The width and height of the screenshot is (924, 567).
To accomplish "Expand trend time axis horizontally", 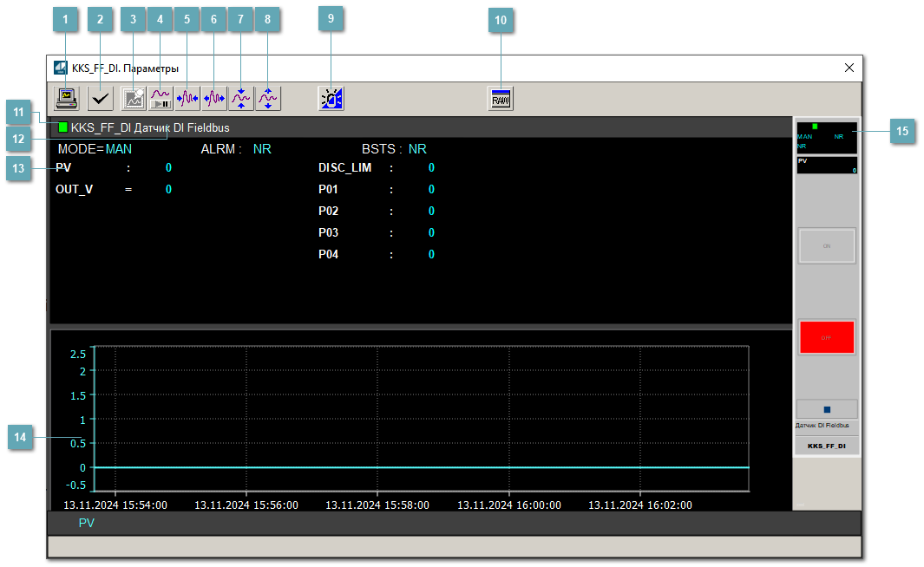I will click(x=214, y=99).
